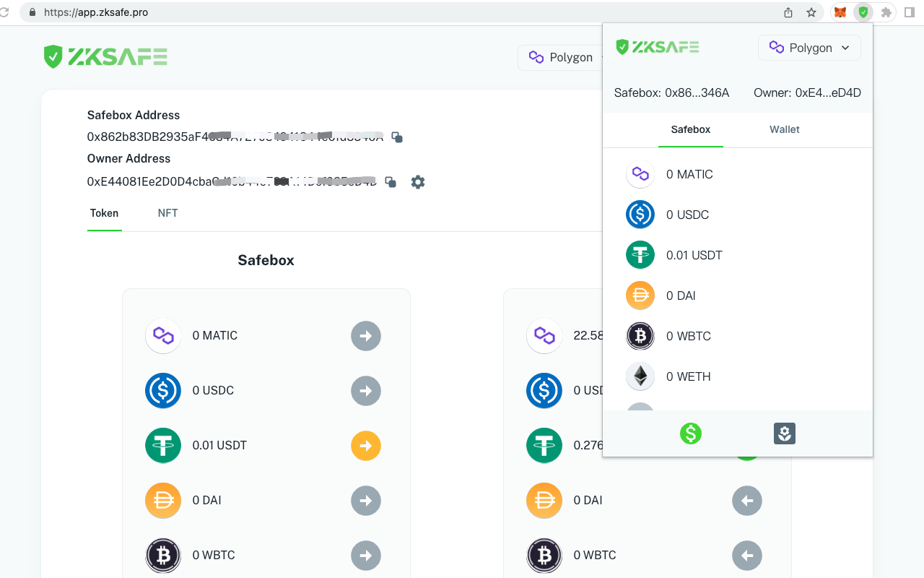
Task: Switch to the Token tab
Action: coord(104,213)
